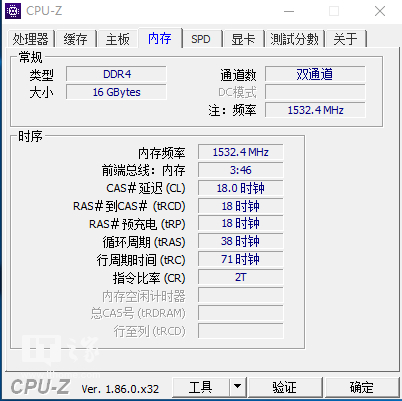Screen dimensions: 402x401
Task: Click the tRP value 18 时钟
Action: pos(241,224)
